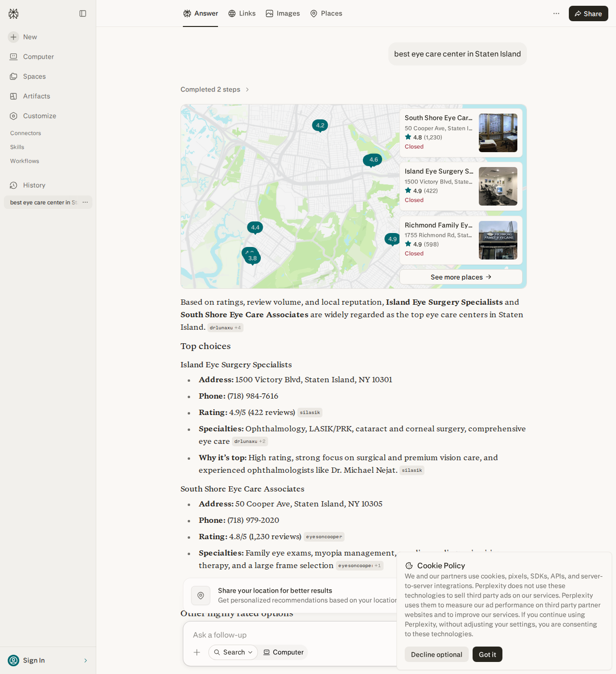Click the Perplexity logo icon
The height and width of the screenshot is (674, 616).
(13, 13)
